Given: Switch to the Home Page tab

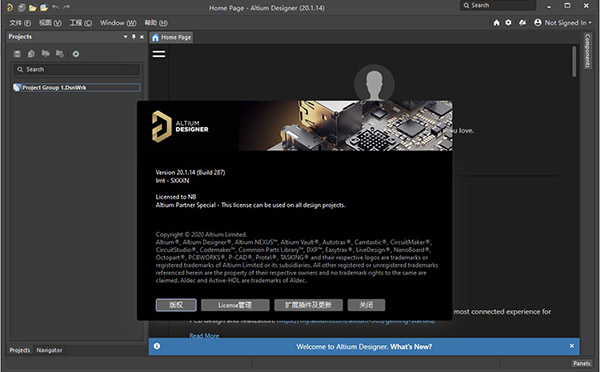Looking at the screenshot, I should (171, 37).
